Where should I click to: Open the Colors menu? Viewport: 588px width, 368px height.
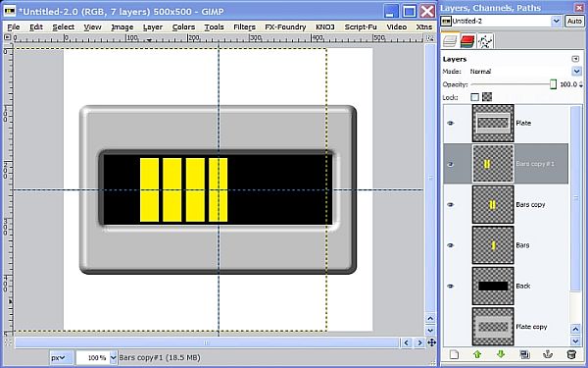pyautogui.click(x=183, y=27)
